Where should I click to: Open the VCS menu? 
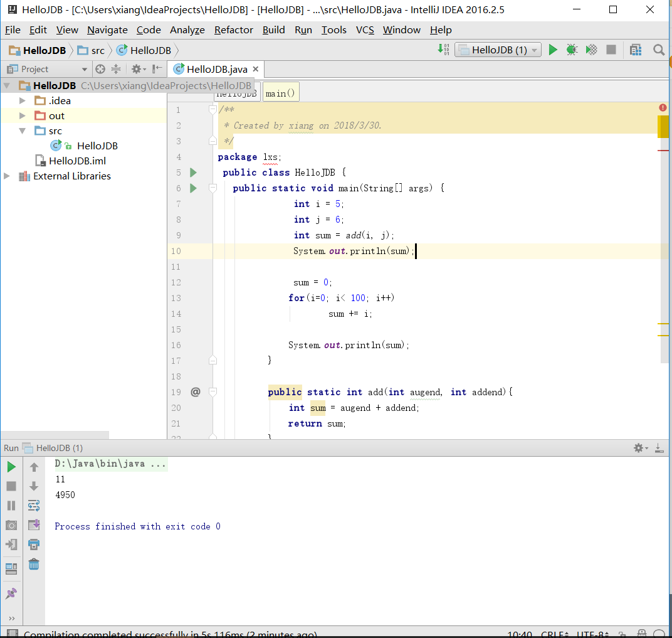(x=365, y=30)
